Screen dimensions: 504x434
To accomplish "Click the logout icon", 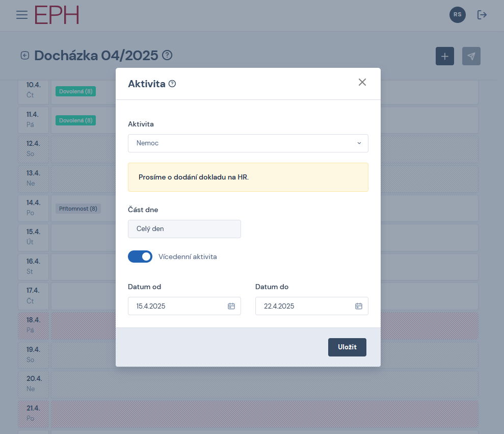I will pos(482,15).
